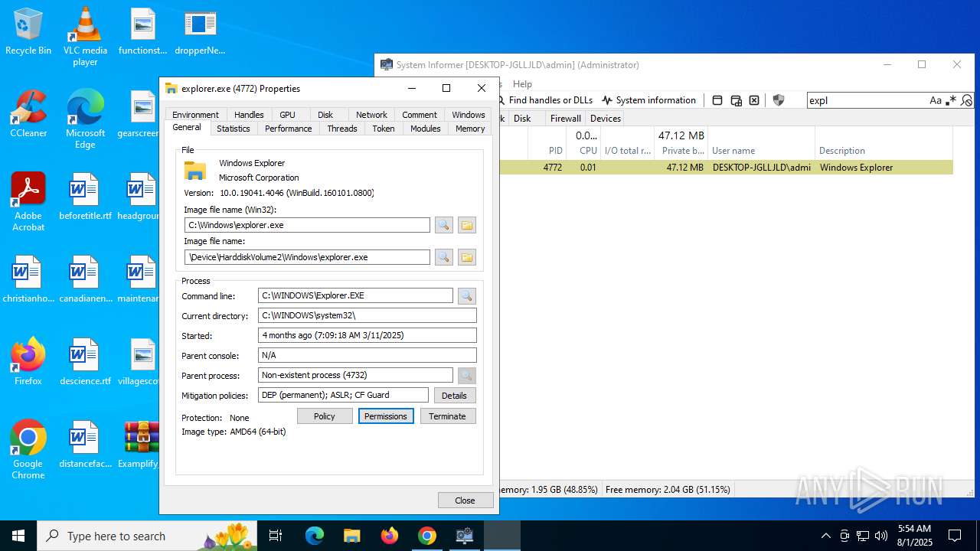980x551 pixels.
Task: Open native image file location folder icon
Action: pyautogui.click(x=467, y=257)
